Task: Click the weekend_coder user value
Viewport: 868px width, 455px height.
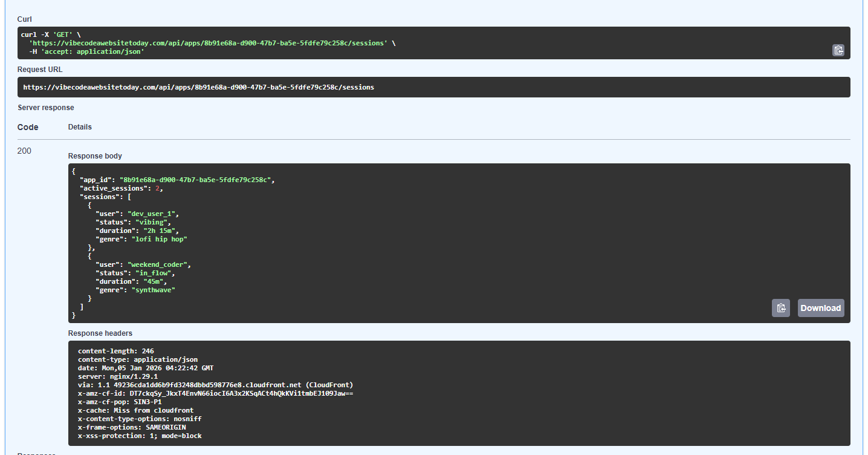Action: pyautogui.click(x=159, y=264)
